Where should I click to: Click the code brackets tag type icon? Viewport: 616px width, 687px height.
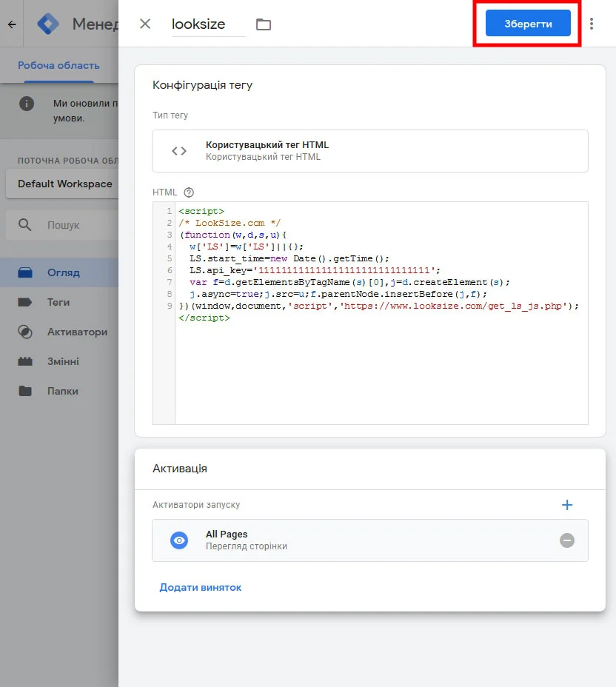179,151
